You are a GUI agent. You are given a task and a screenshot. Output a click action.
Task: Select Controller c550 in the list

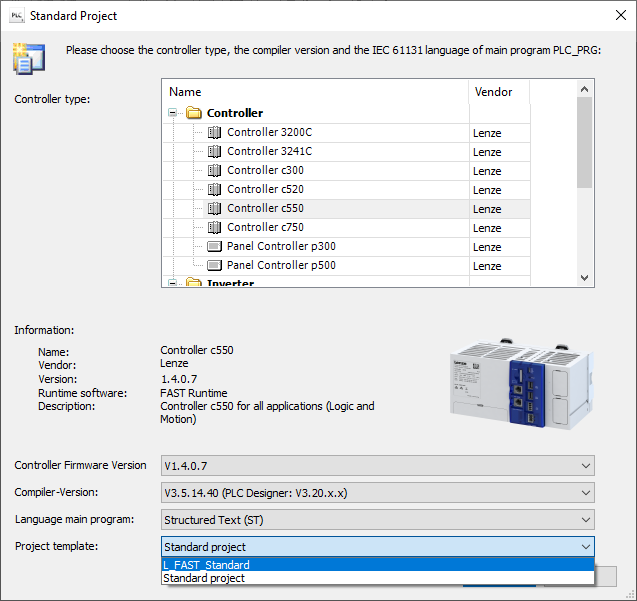(265, 208)
